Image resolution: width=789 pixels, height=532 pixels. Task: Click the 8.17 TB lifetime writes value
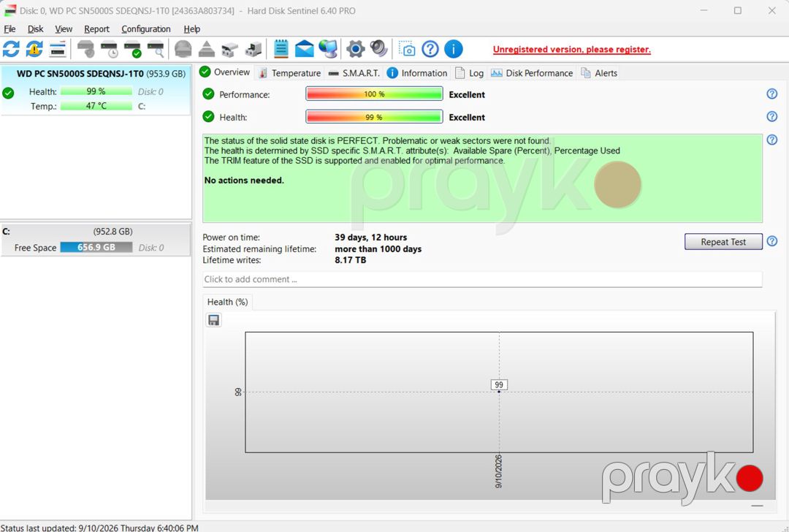click(350, 259)
